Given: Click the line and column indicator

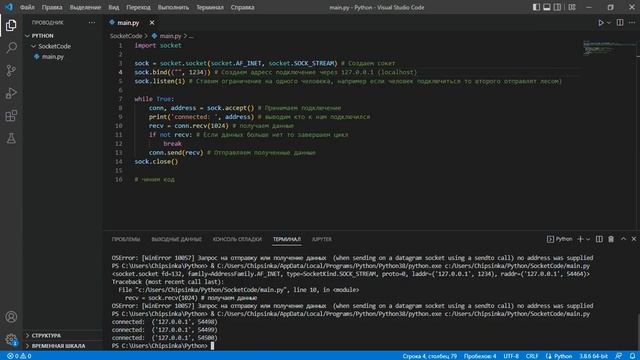Looking at the screenshot, I should pyautogui.click(x=429, y=356).
